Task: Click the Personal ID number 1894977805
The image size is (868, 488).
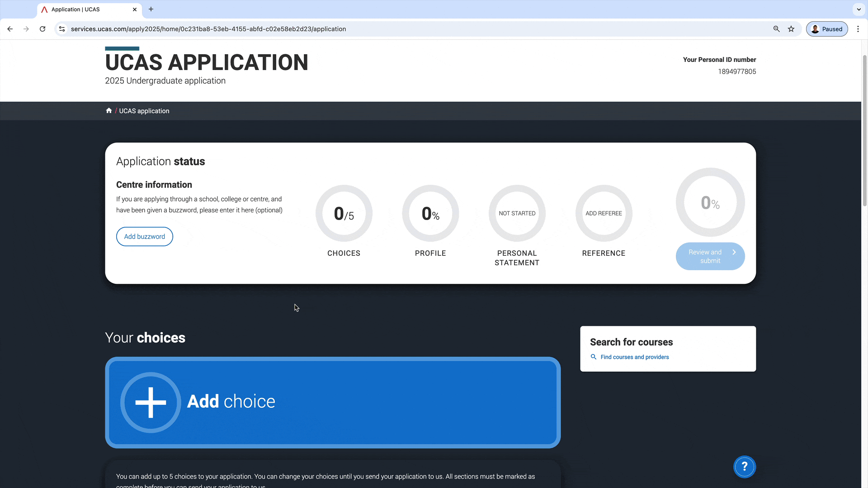Action: point(737,71)
